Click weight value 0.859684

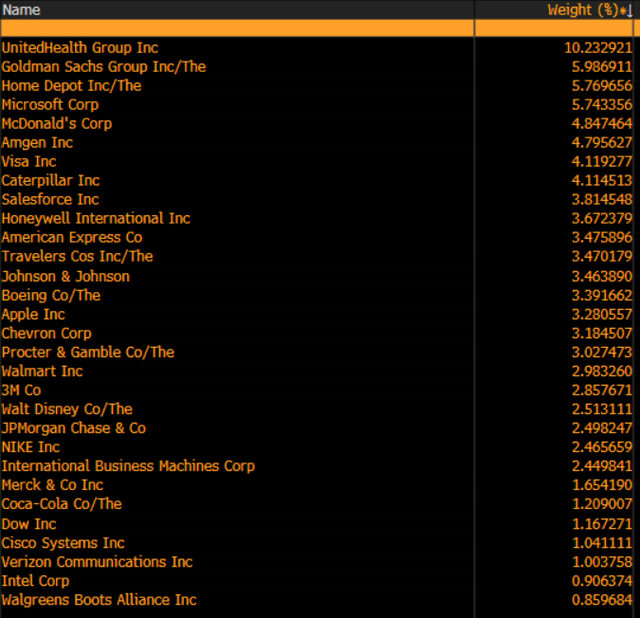pyautogui.click(x=602, y=600)
